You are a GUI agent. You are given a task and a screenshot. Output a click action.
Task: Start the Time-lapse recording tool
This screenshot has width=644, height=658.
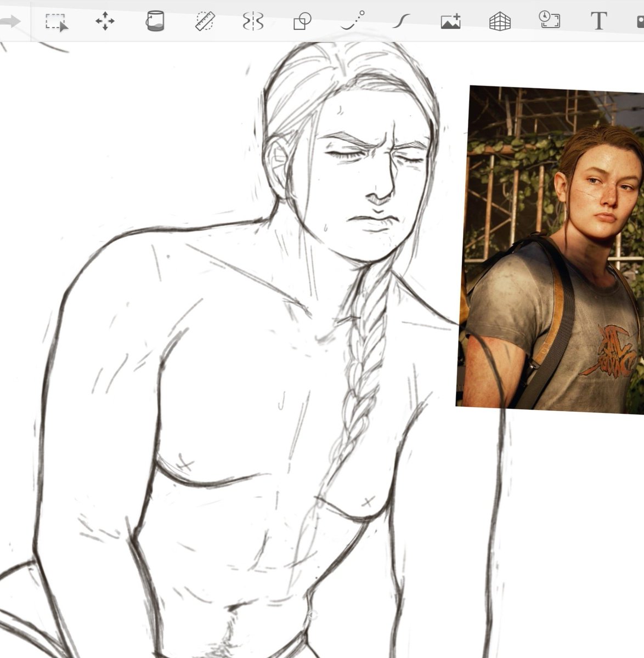click(x=549, y=20)
